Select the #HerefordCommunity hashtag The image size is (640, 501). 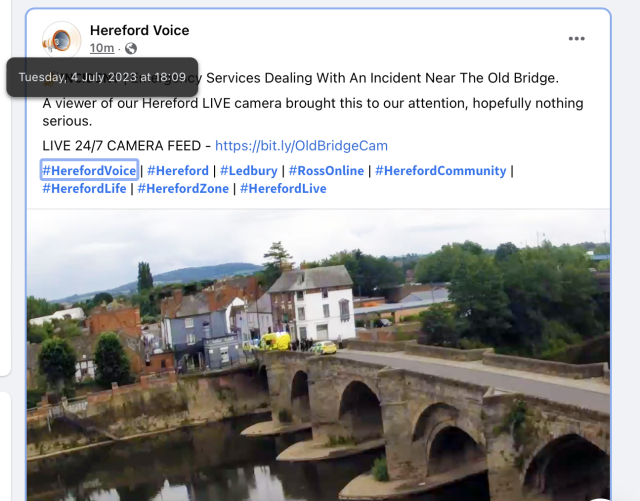point(440,170)
